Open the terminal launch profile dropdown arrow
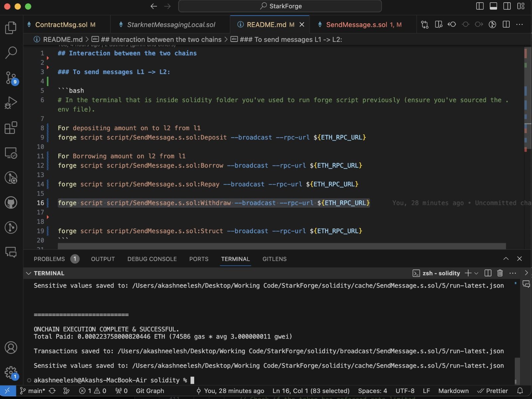This screenshot has height=399, width=532. coord(476,273)
